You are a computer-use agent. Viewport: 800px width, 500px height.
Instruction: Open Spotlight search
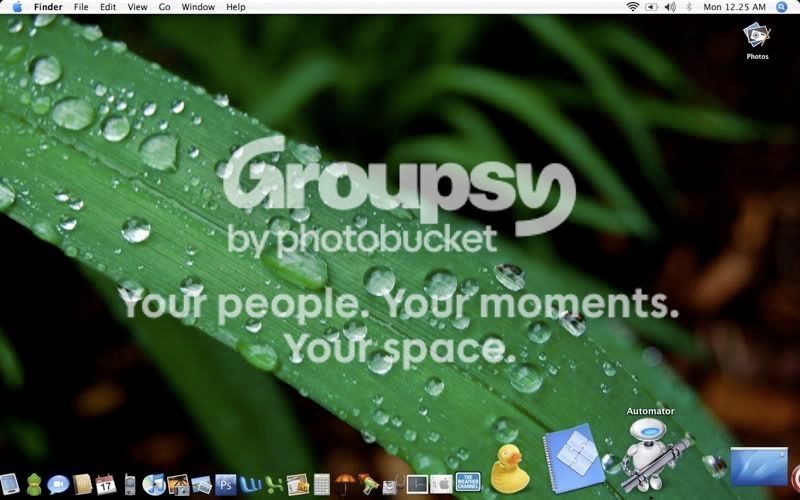click(782, 7)
